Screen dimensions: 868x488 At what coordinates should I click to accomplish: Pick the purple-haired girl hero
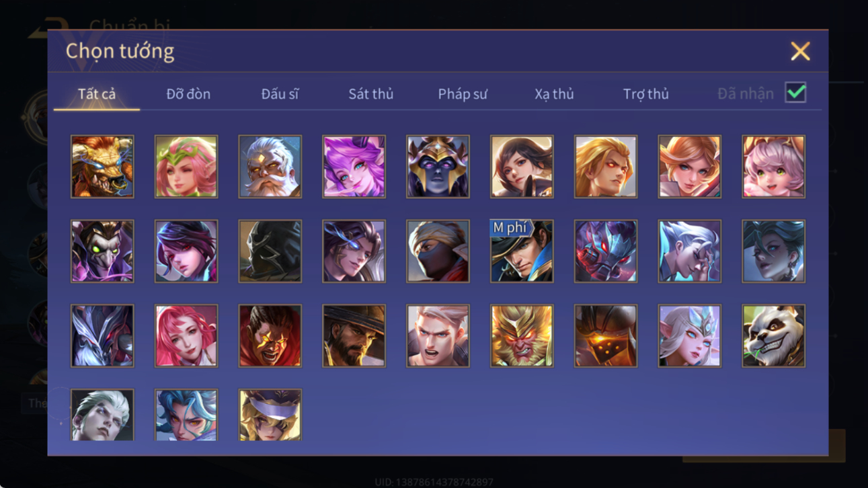click(354, 167)
